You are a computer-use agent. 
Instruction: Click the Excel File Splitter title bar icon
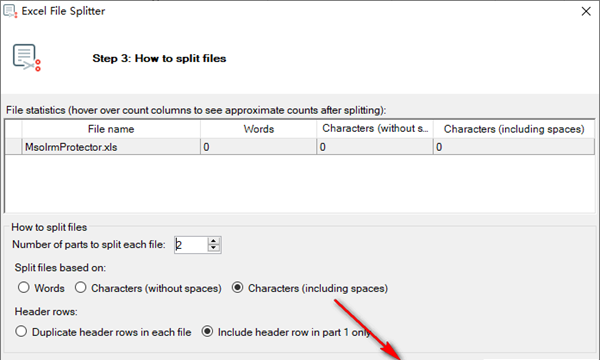tap(10, 11)
